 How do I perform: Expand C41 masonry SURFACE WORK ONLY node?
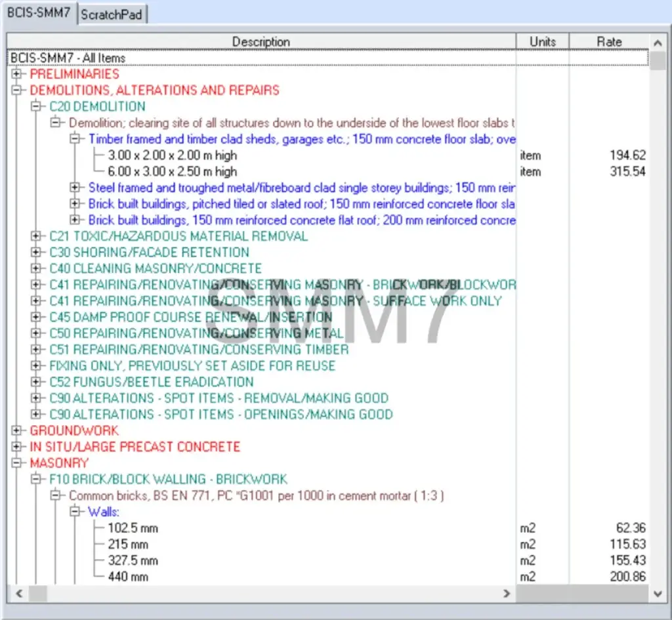coord(37,301)
